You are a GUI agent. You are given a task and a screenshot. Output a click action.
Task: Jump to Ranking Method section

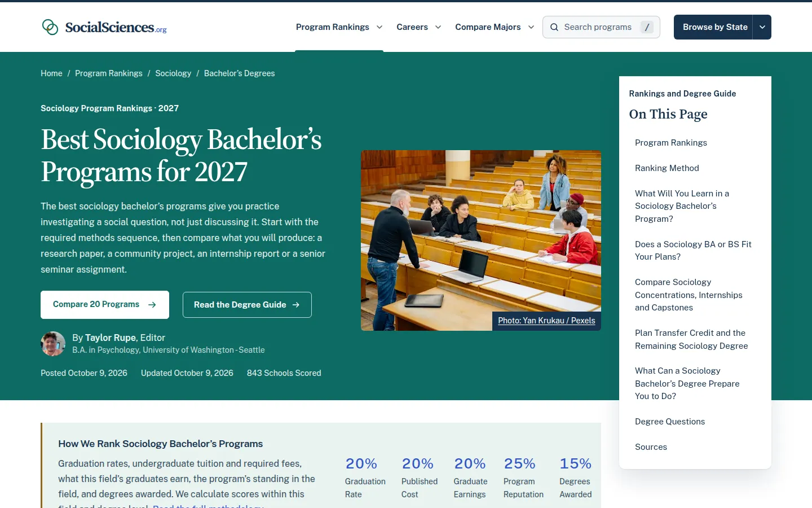coord(667,168)
